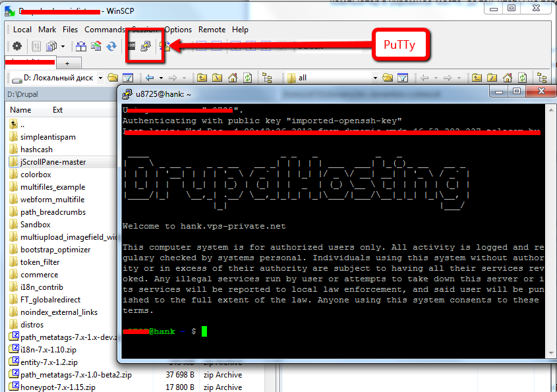Open the Mark menu
557x392 pixels.
tap(47, 30)
